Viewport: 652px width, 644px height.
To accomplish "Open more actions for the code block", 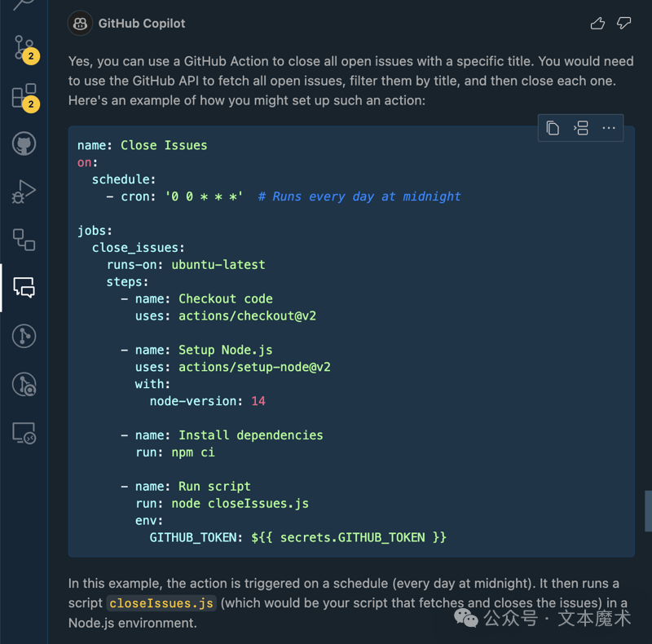I will coord(608,128).
